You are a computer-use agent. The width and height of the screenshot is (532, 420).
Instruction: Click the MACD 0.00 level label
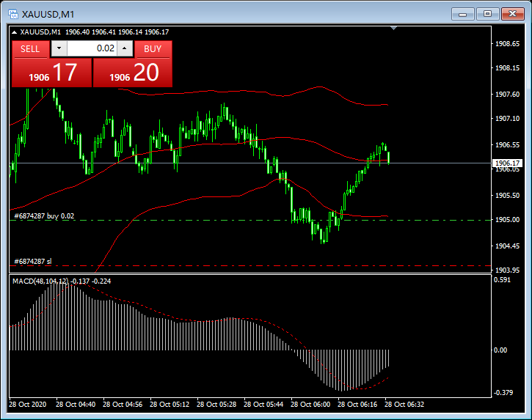[x=500, y=350]
